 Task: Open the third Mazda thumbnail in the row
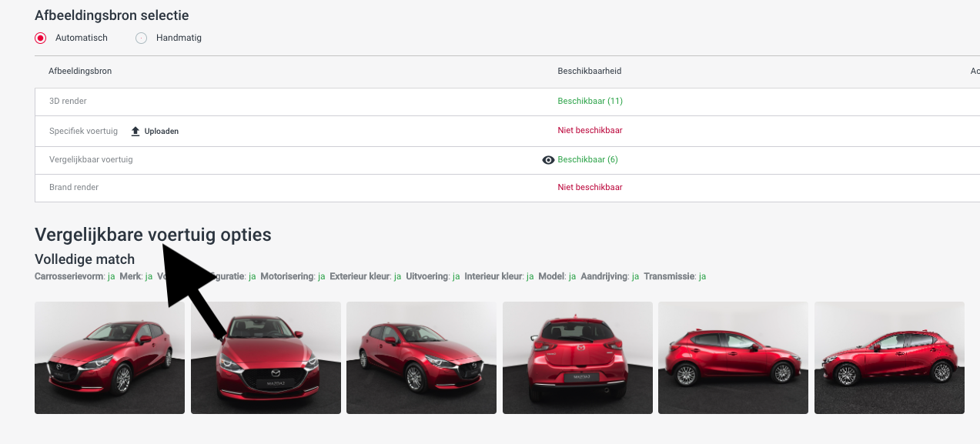[x=421, y=358]
